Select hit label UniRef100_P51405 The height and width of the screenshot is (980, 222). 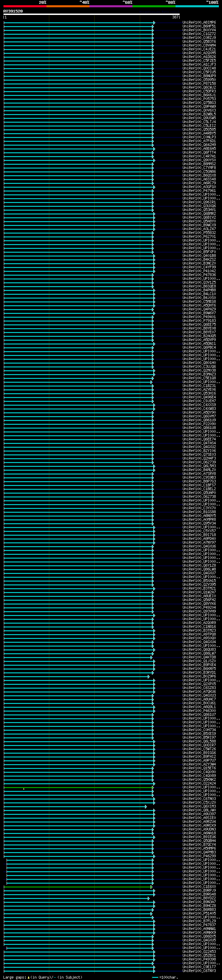click(x=199, y=913)
